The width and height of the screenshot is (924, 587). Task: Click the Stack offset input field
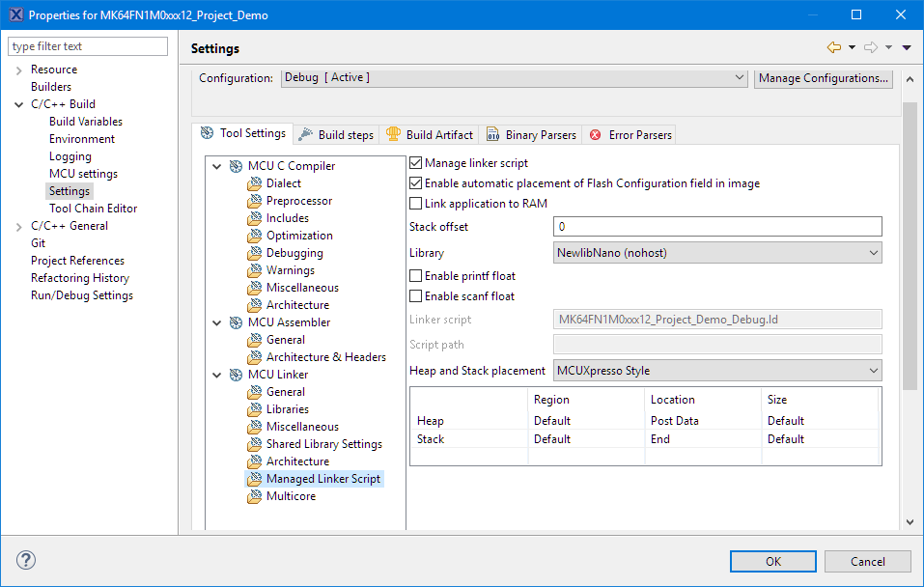coord(717,227)
